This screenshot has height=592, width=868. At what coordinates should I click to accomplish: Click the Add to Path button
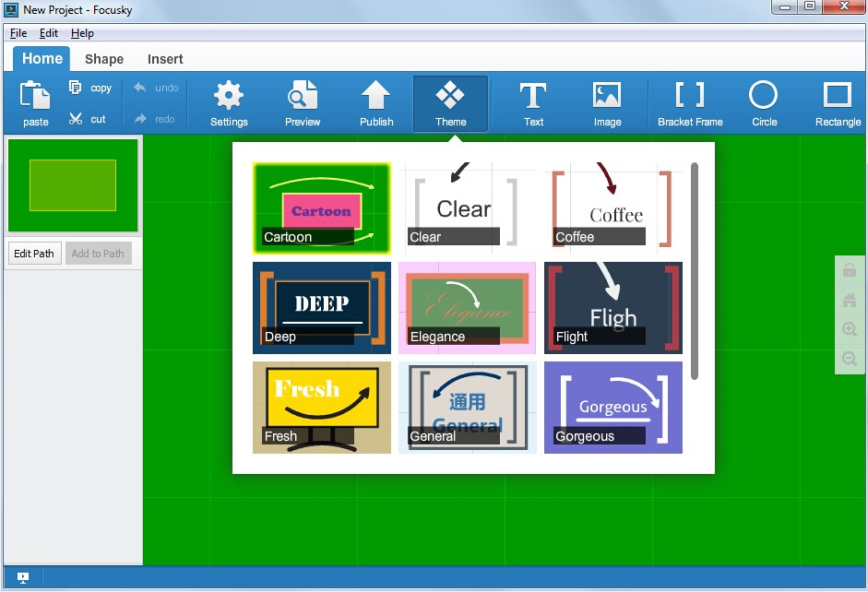point(98,253)
